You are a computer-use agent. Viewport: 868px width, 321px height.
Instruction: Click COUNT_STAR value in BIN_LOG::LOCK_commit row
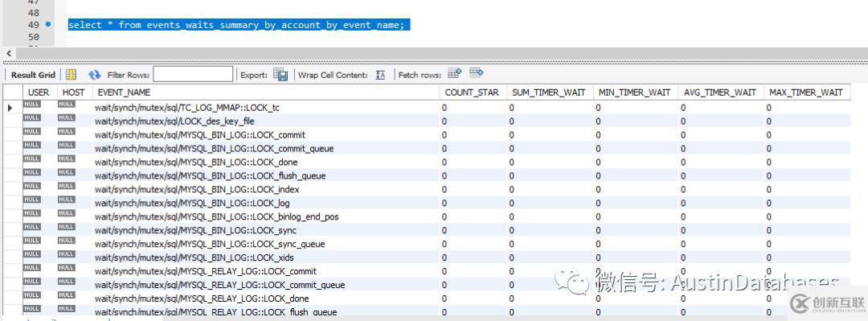click(444, 134)
